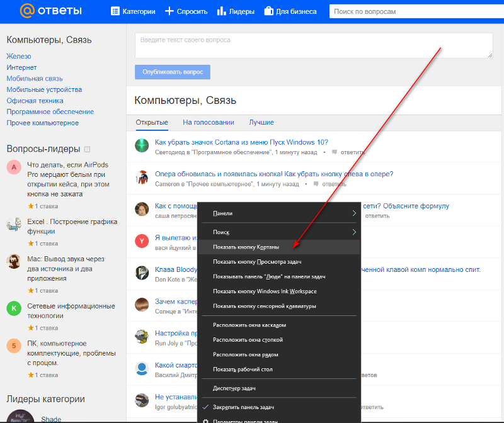Click the comment icon on the Opera question
504x423 pixels.
point(316,184)
